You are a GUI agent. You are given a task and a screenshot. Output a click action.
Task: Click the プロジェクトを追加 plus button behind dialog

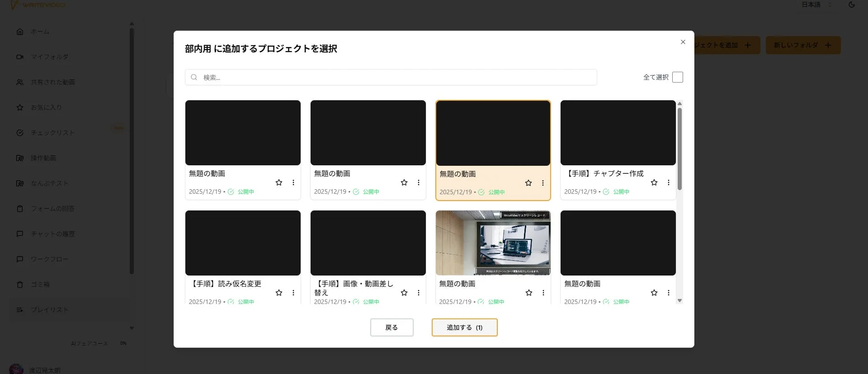click(727, 45)
